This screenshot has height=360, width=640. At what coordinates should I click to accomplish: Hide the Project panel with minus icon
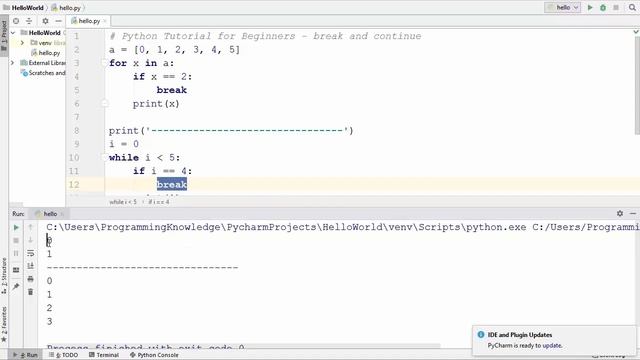click(58, 21)
